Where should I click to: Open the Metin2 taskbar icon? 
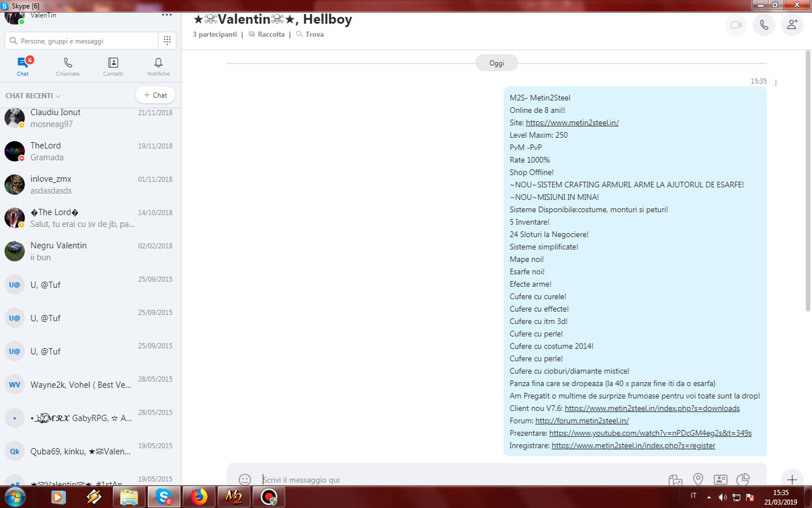[233, 497]
